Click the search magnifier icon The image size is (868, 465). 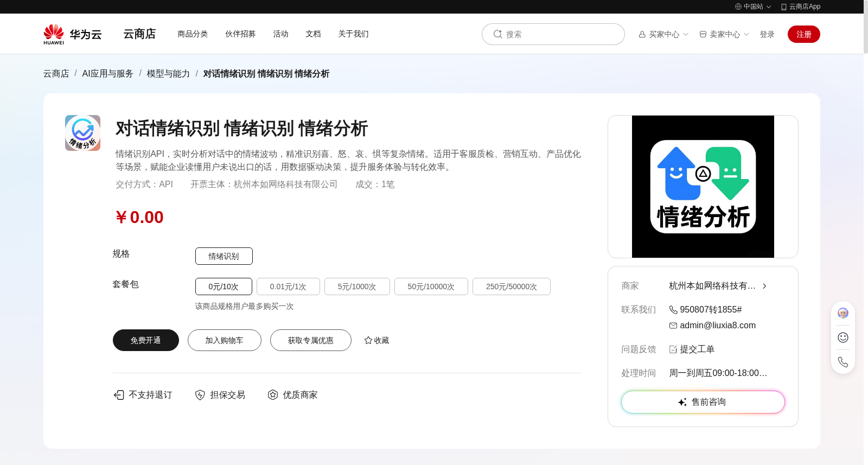[x=497, y=34]
